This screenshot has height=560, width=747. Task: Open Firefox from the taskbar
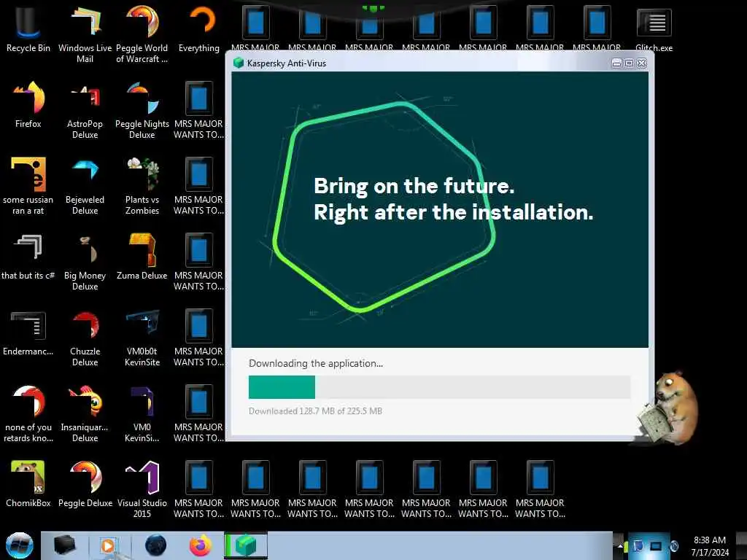(x=201, y=545)
